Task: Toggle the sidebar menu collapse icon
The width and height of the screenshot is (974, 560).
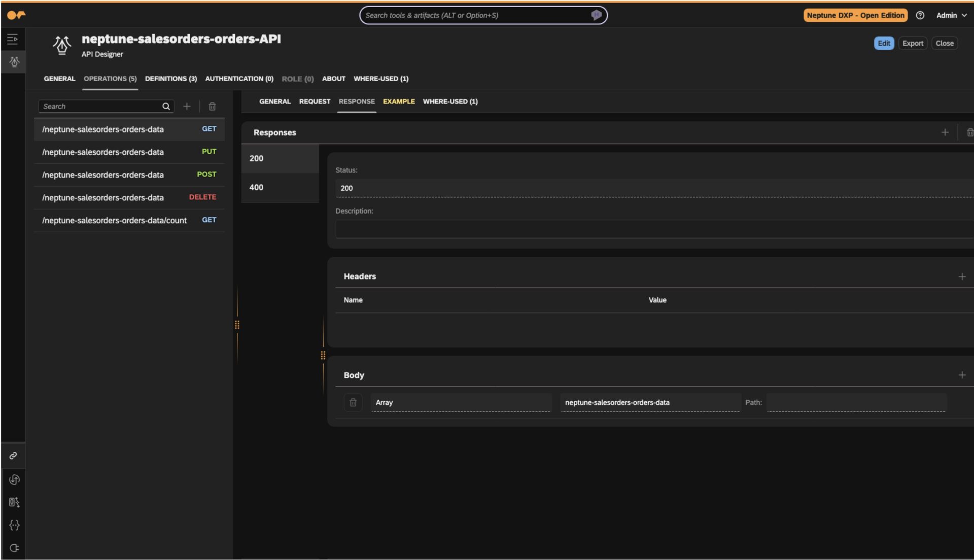Action: click(13, 39)
